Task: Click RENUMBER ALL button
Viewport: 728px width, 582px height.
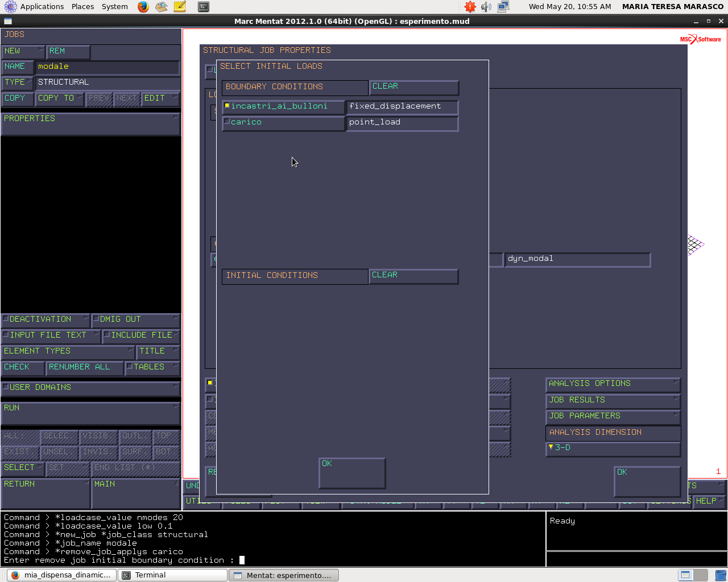Action: (85, 368)
